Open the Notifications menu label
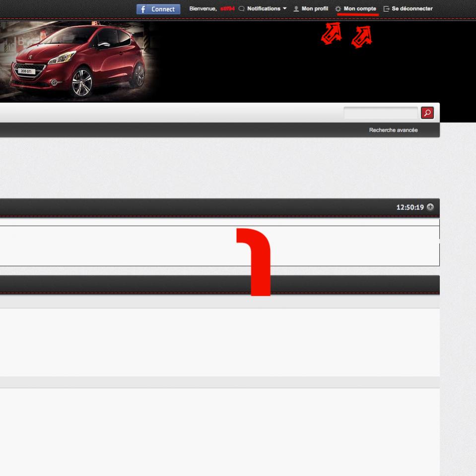The image size is (476, 476). click(264, 9)
